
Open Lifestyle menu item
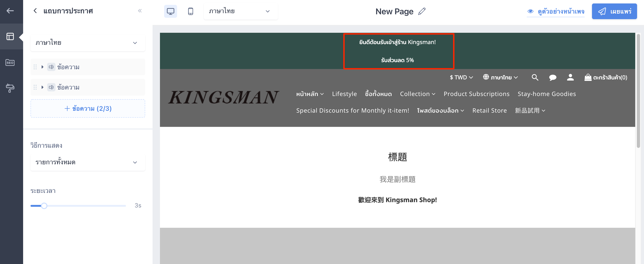(344, 94)
